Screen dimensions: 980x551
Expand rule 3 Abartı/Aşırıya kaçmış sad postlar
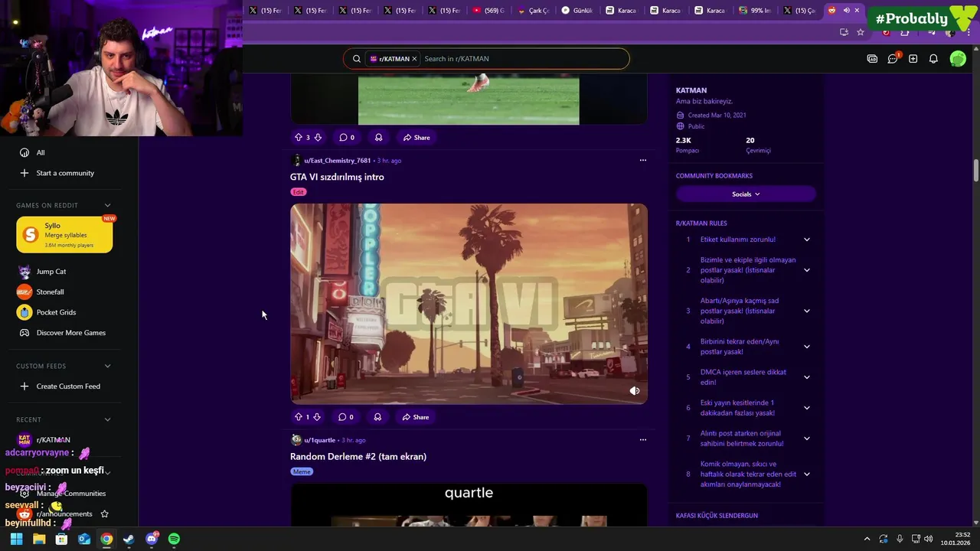pyautogui.click(x=806, y=311)
